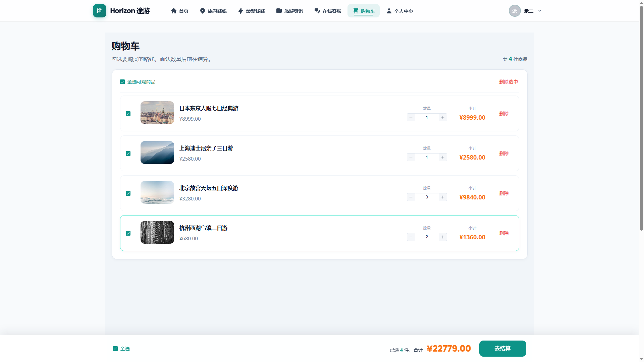Go to the 最新线路 menu item

click(x=252, y=11)
